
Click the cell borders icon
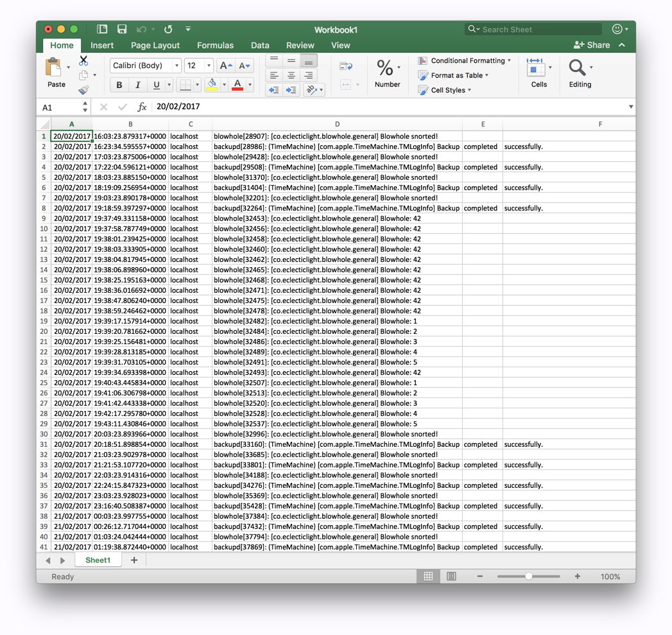pyautogui.click(x=185, y=85)
